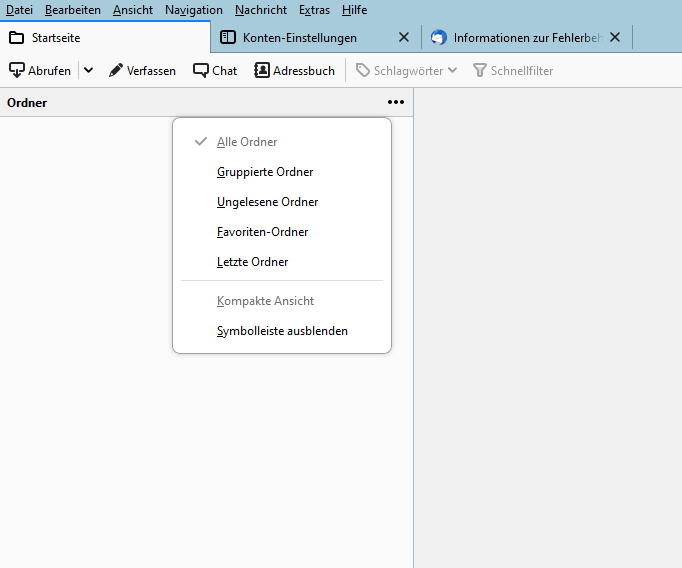The height and width of the screenshot is (568, 682).
Task: Switch to Konten-Einstellungen tab
Action: pos(299,38)
